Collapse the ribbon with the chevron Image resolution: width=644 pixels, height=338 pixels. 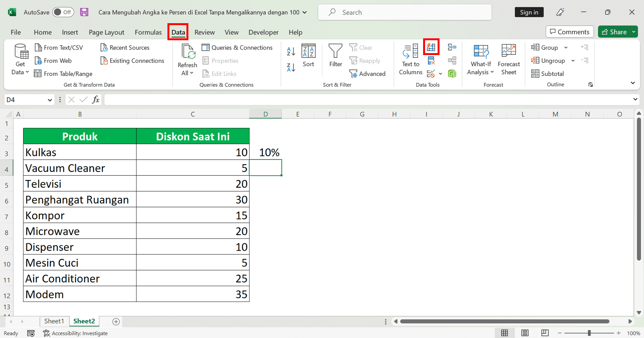point(633,83)
